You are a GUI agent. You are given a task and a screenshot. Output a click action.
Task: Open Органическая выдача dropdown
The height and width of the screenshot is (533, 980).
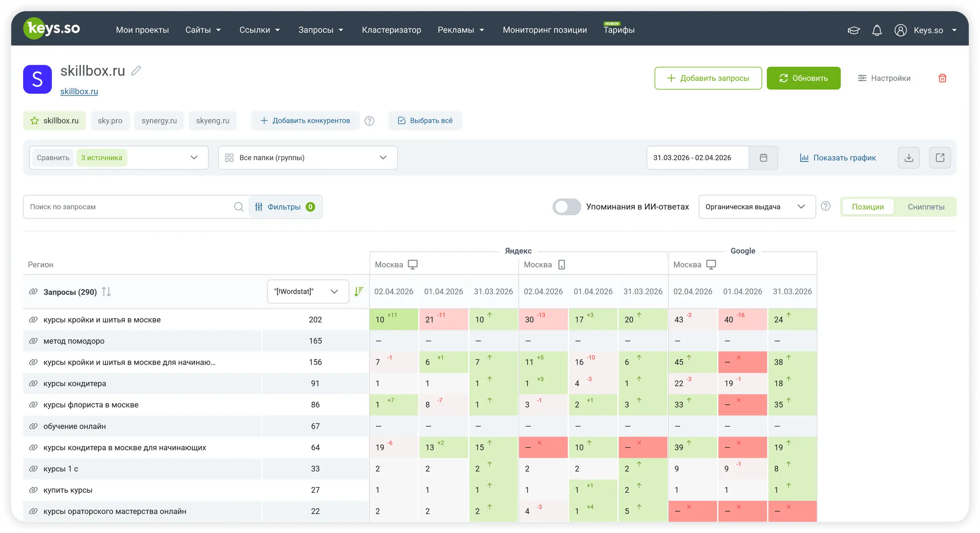757,207
